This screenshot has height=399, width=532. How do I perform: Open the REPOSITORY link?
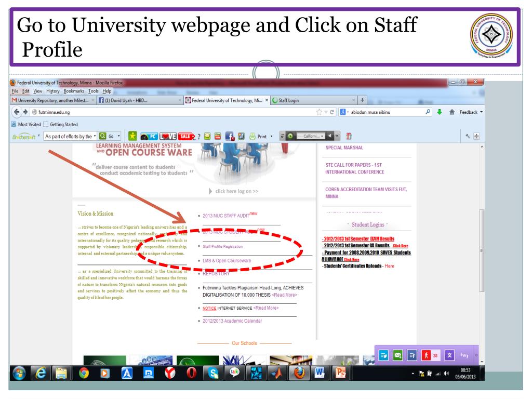click(216, 274)
